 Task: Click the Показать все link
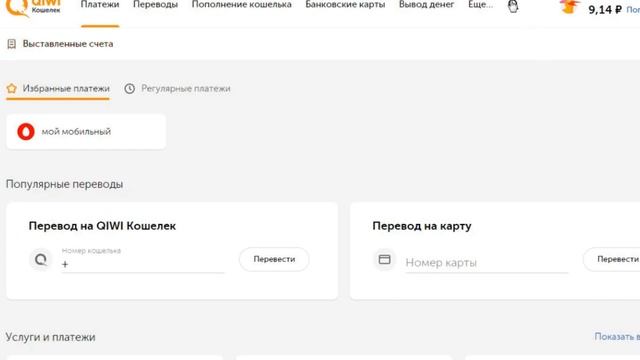pos(617,337)
